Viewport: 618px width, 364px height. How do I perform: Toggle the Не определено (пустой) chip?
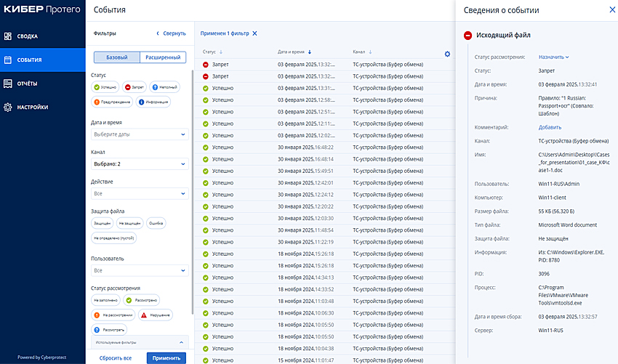pos(114,238)
